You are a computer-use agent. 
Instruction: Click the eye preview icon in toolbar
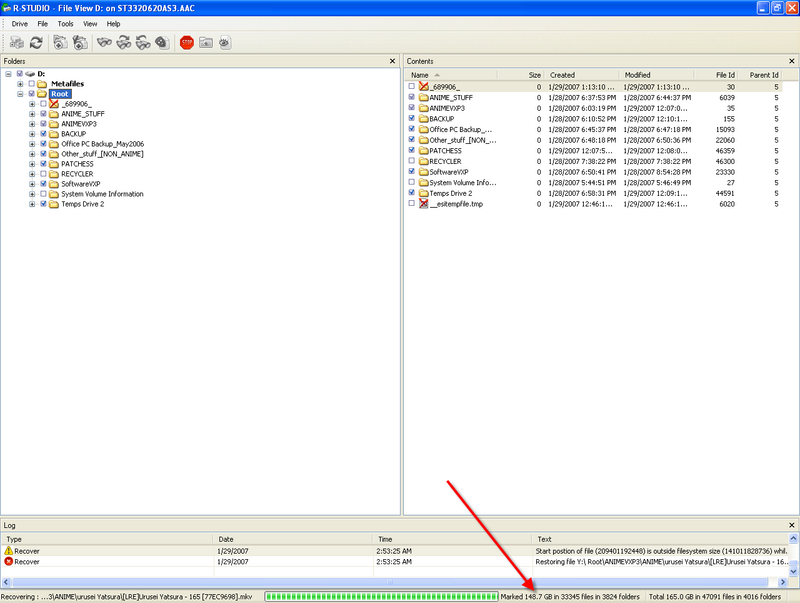pos(225,42)
